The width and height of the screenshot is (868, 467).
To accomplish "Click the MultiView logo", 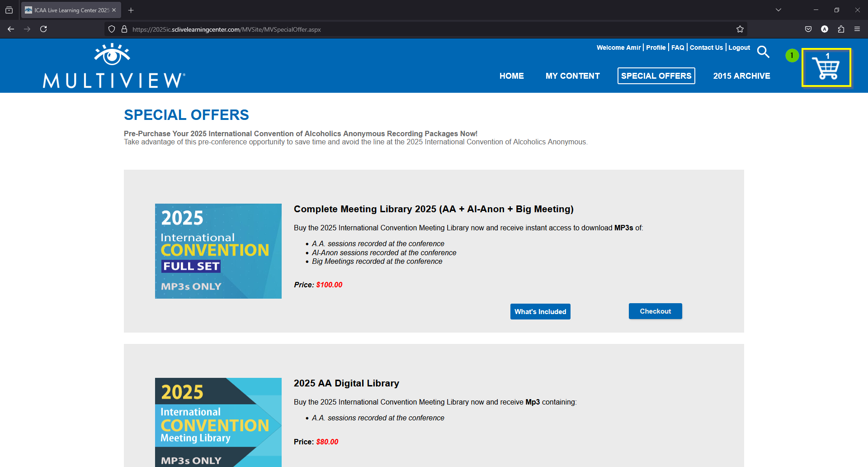I will 114,66.
